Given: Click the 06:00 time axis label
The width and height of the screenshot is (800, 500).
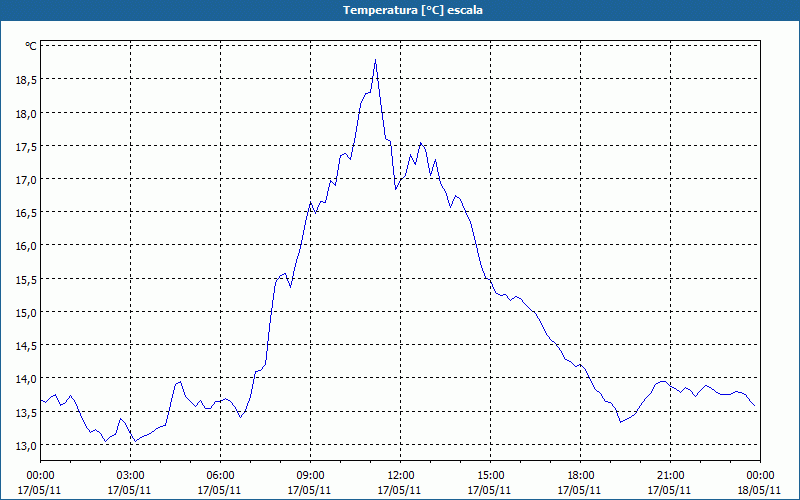Looking at the screenshot, I should click(220, 476).
